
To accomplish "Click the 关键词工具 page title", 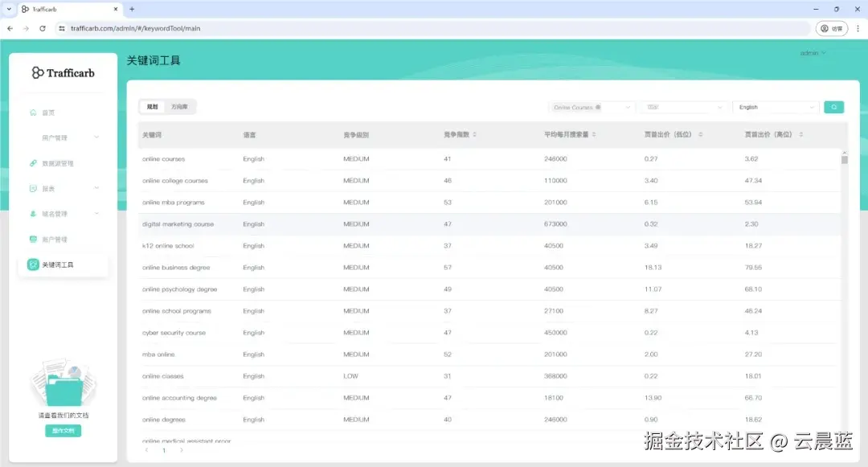I will point(154,60).
